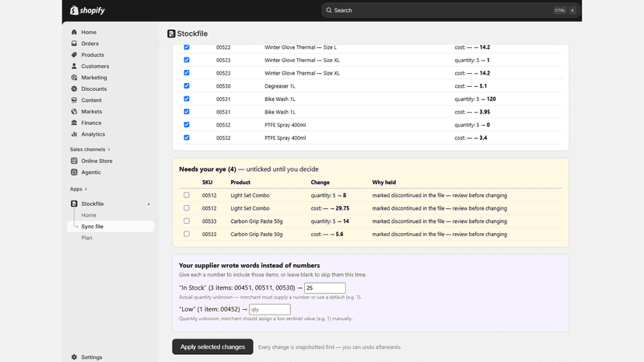This screenshot has width=644, height=362.
Task: Open Online Store sales channel
Action: [x=96, y=161]
